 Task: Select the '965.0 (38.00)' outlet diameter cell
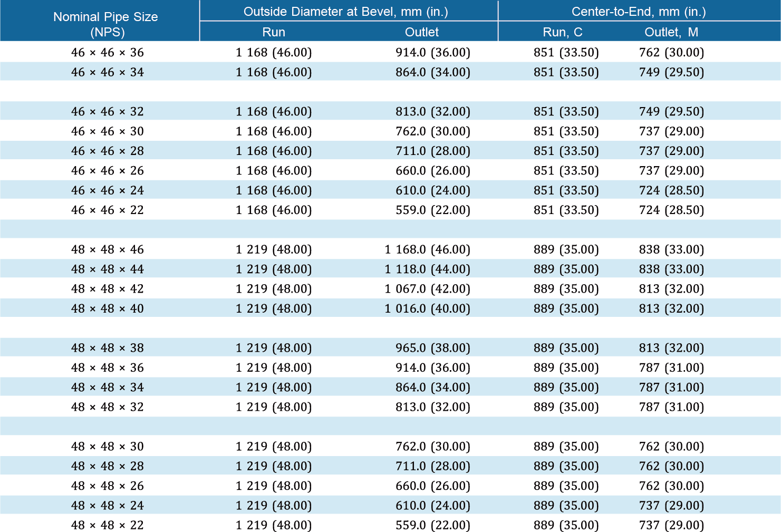[433, 348]
